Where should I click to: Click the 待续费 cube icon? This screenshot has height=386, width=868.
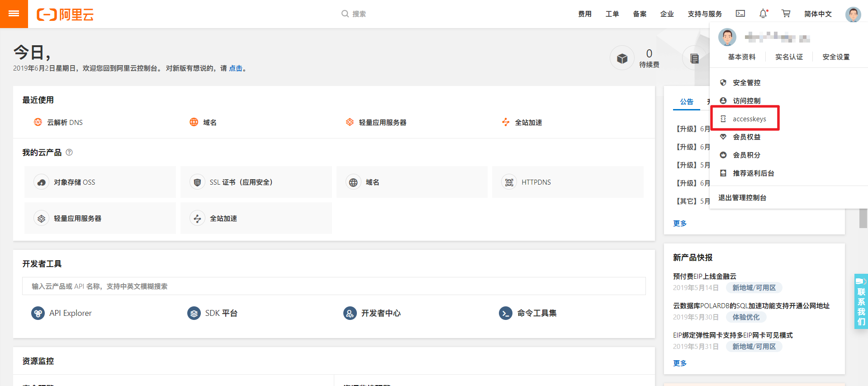pos(622,58)
